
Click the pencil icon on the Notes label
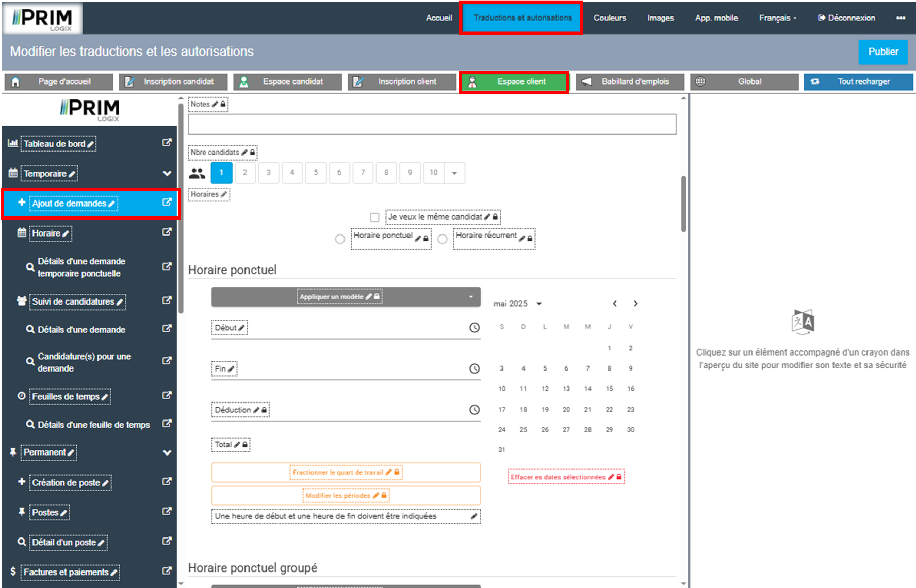(x=215, y=104)
